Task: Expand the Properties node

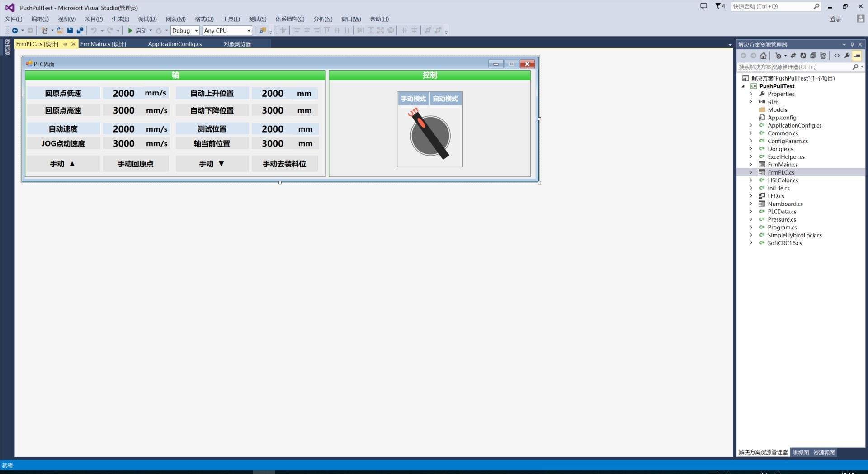Action: [750, 94]
